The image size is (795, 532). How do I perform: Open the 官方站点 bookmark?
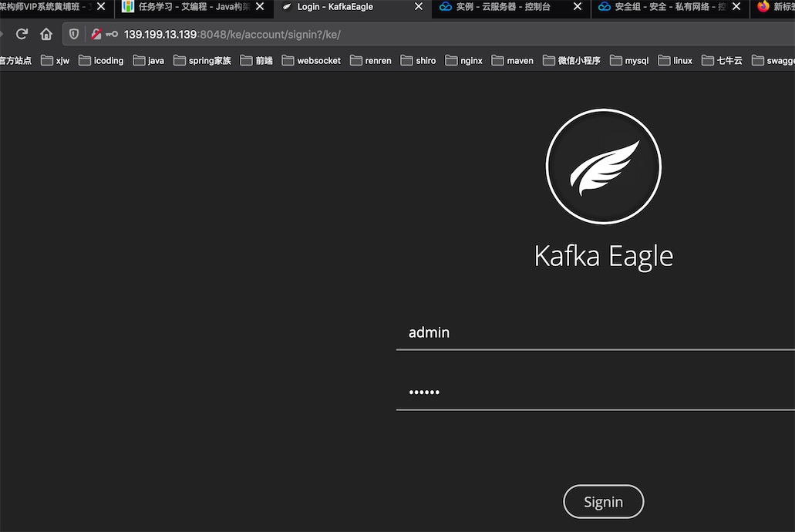(x=15, y=60)
